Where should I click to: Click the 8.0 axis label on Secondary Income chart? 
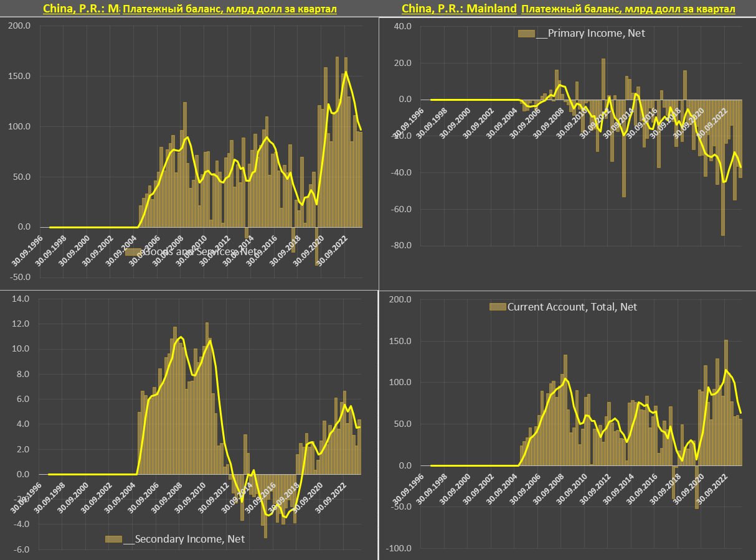[23, 374]
